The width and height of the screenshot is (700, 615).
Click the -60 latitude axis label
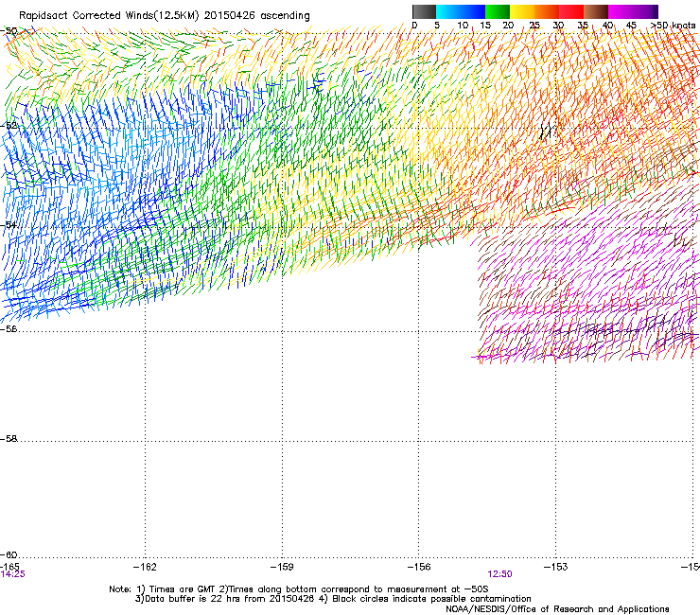click(x=9, y=554)
